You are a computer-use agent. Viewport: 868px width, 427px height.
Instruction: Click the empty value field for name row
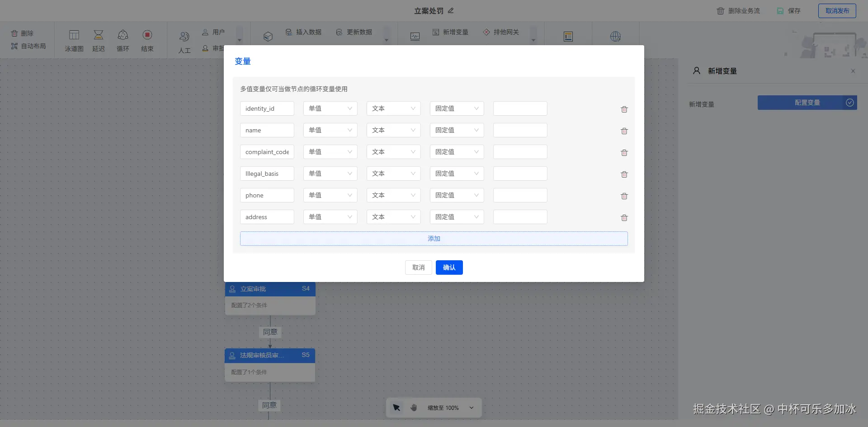(x=520, y=130)
